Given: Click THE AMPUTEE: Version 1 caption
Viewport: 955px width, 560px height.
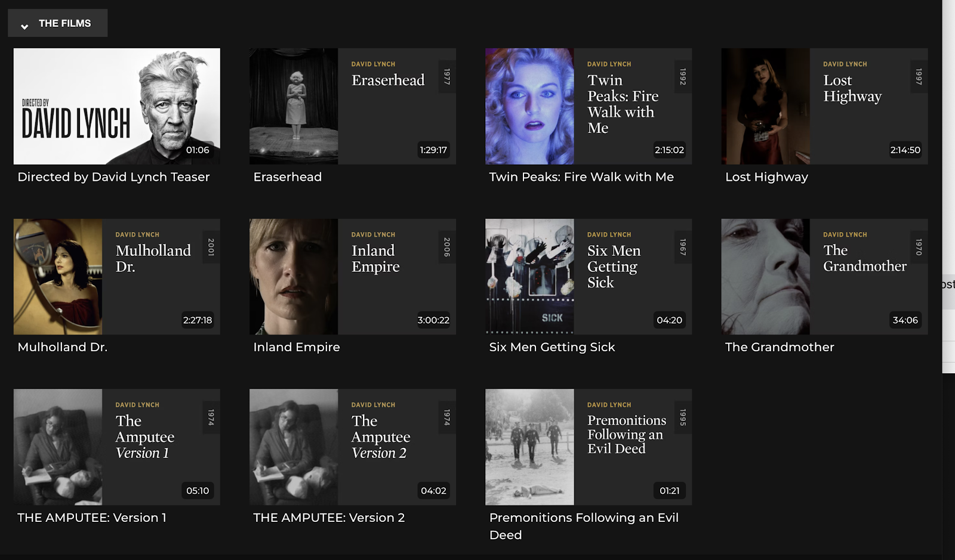Looking at the screenshot, I should (92, 518).
